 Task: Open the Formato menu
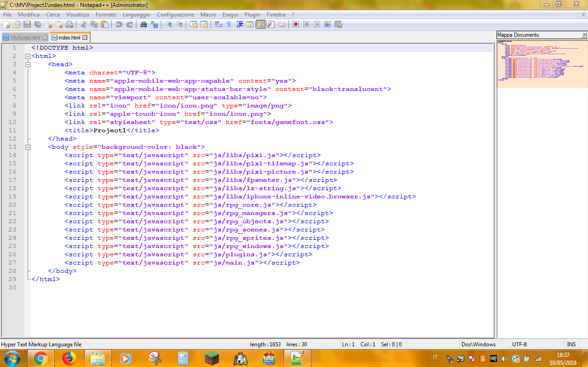click(x=106, y=15)
